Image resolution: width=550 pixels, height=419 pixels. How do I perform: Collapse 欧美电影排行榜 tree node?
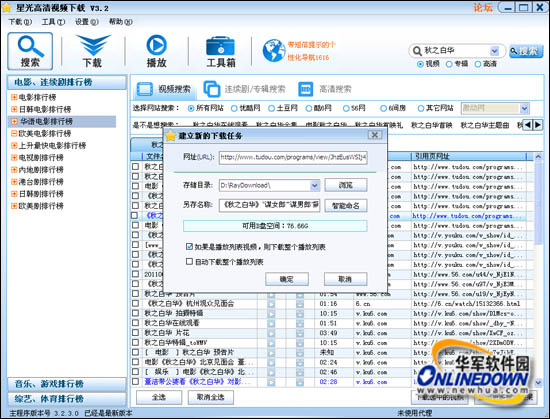[x=14, y=133]
